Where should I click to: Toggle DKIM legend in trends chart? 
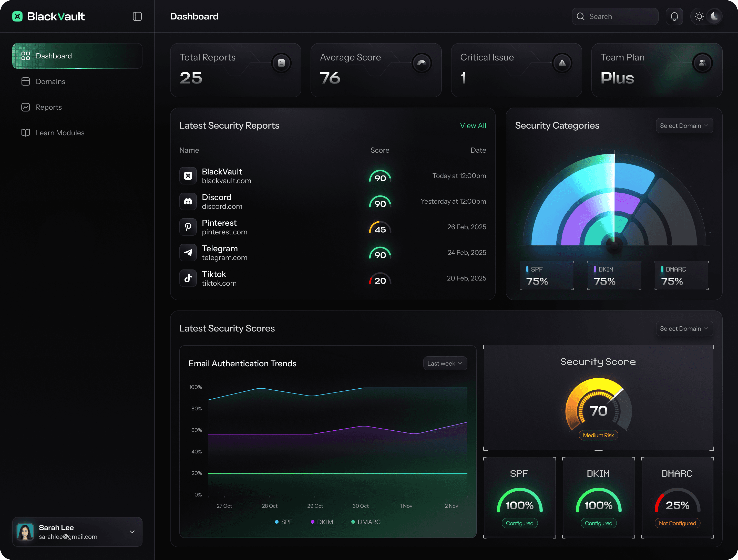click(x=322, y=522)
